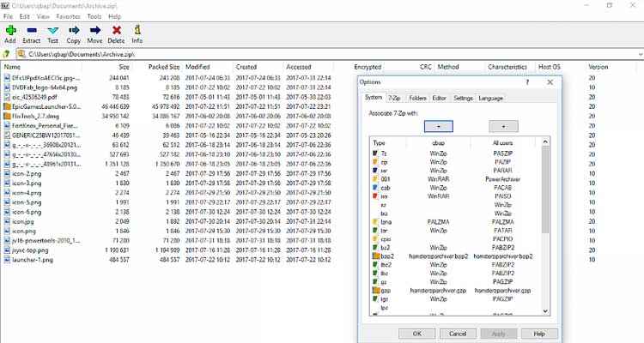
Task: Select the icon-2.png file row
Action: pos(168,173)
